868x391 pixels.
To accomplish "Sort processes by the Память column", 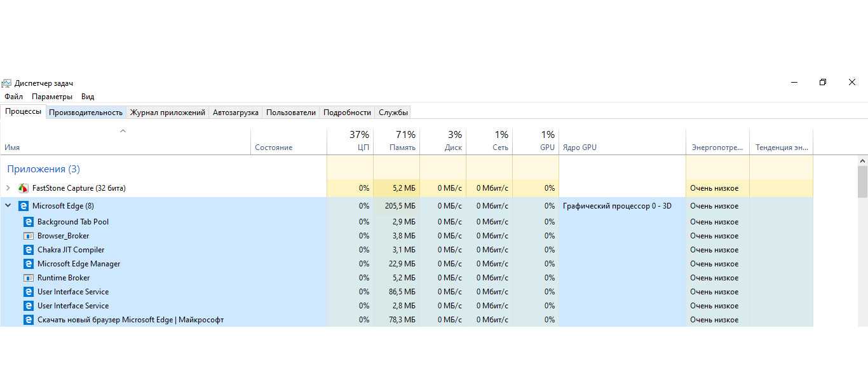I will (403, 147).
